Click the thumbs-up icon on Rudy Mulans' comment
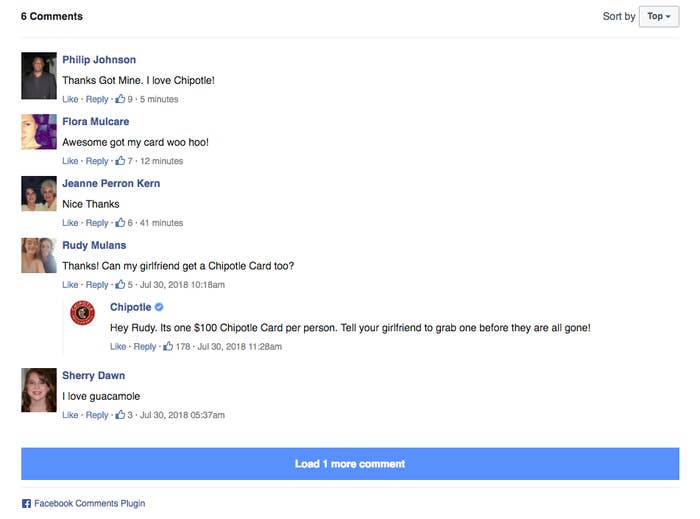Screen dimensions: 700x519 click(x=120, y=284)
